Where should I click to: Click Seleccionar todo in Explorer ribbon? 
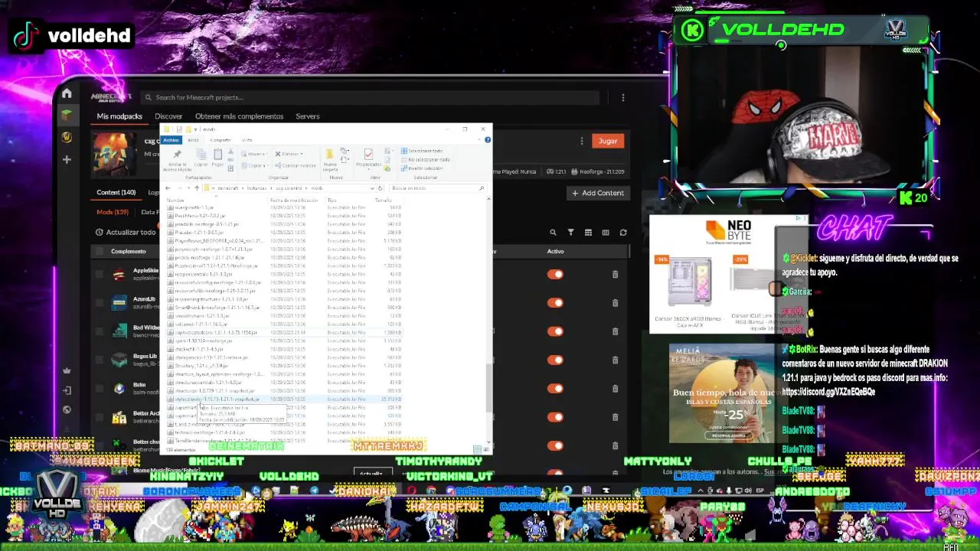pyautogui.click(x=423, y=151)
